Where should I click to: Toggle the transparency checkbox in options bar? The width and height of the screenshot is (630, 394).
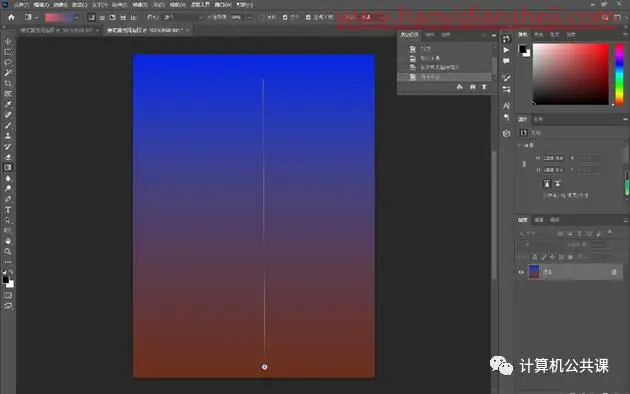308,17
